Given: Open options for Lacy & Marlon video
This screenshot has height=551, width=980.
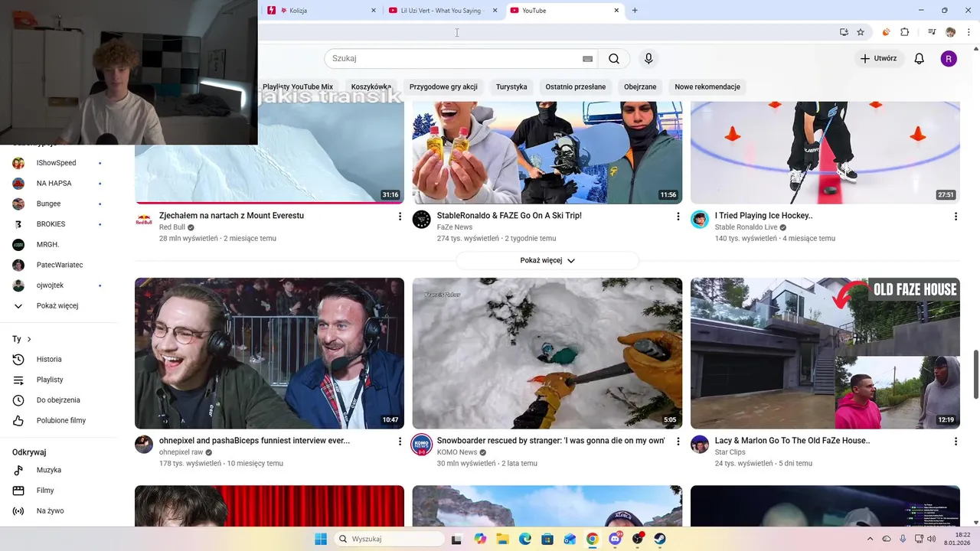Looking at the screenshot, I should click(x=955, y=442).
